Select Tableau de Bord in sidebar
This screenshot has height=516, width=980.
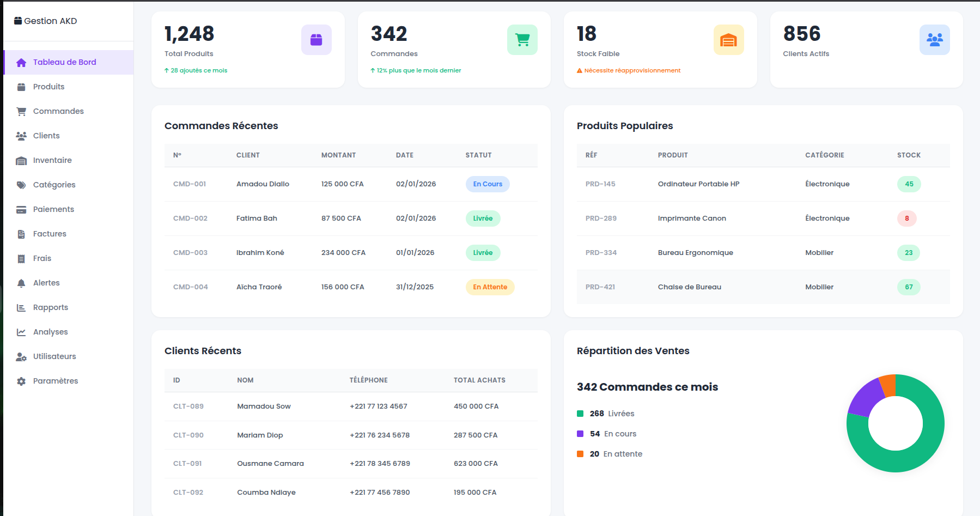click(64, 62)
